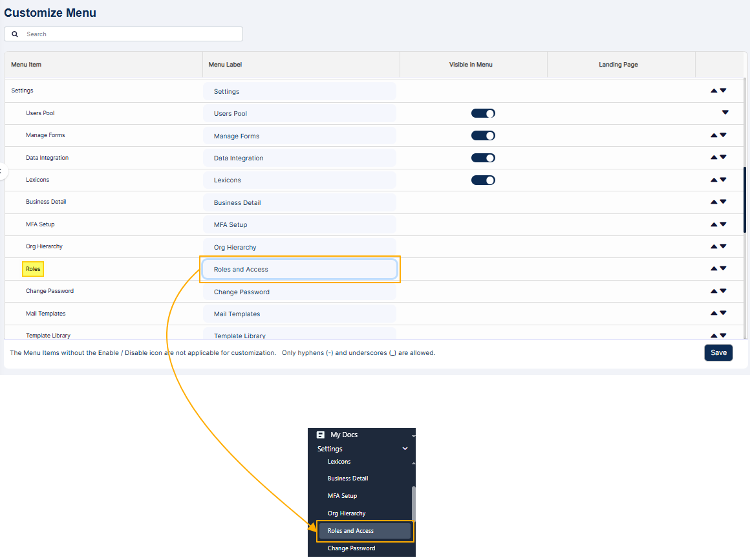Screen dimensions: 750x560
Task: Collapse the Settings section in the sidebar preview
Action: click(x=405, y=448)
